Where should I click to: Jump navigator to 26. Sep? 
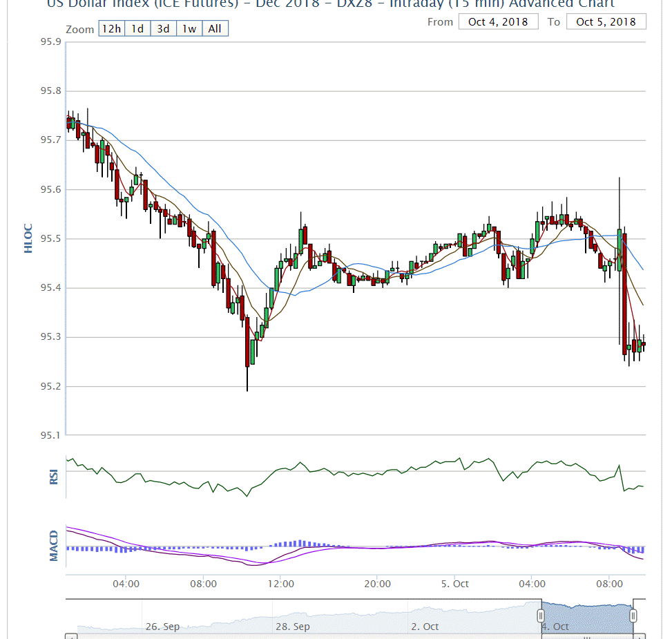(x=162, y=627)
